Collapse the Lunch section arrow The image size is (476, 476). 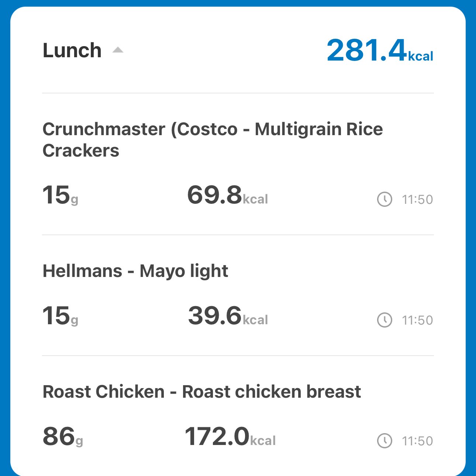click(x=118, y=50)
